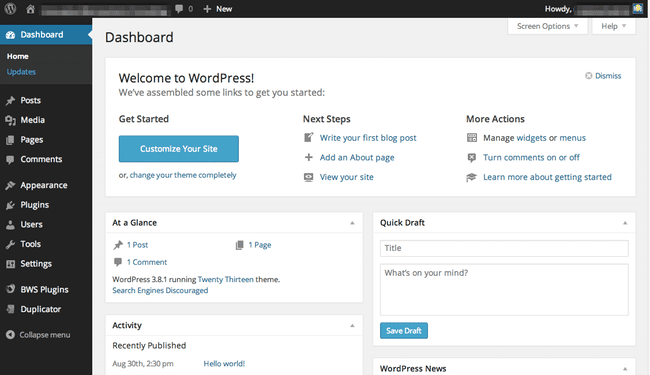The height and width of the screenshot is (375, 650).
Task: Open the widgets link
Action: coord(531,138)
